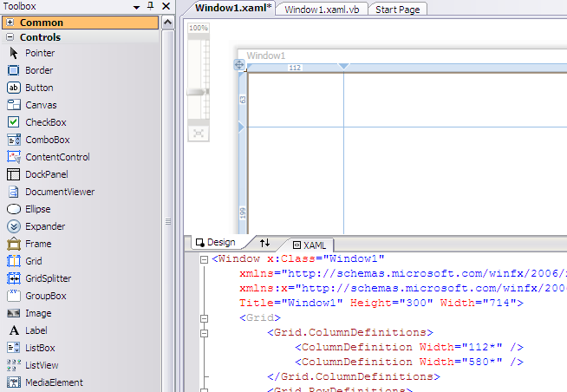Collapse the Grid XAML element outline
The image size is (567, 392).
click(205, 318)
